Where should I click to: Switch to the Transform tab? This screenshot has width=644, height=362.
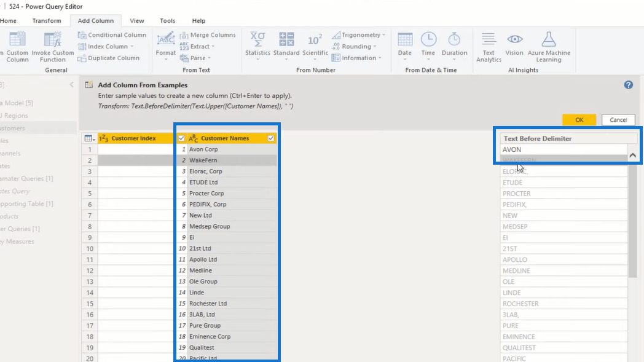click(47, 20)
